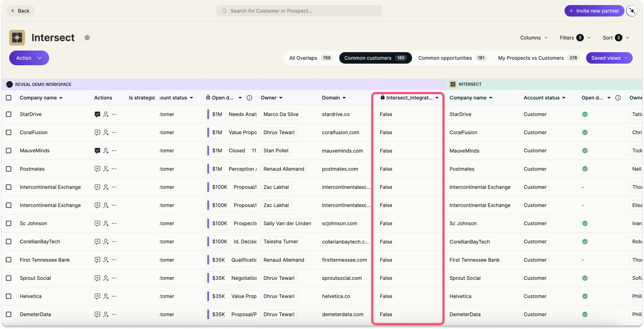Open the message icon in MauveMinds row
Screen dimensions: 644x329
pyautogui.click(x=97, y=151)
